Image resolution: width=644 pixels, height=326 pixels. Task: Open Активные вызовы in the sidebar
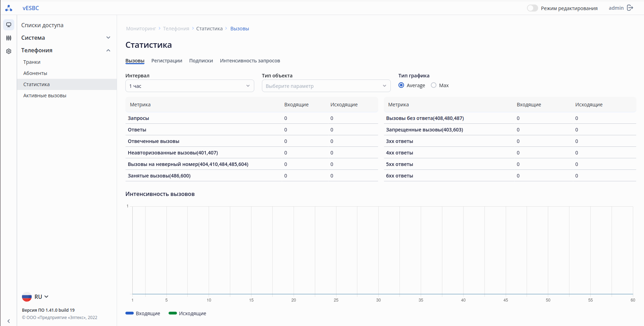(x=45, y=96)
